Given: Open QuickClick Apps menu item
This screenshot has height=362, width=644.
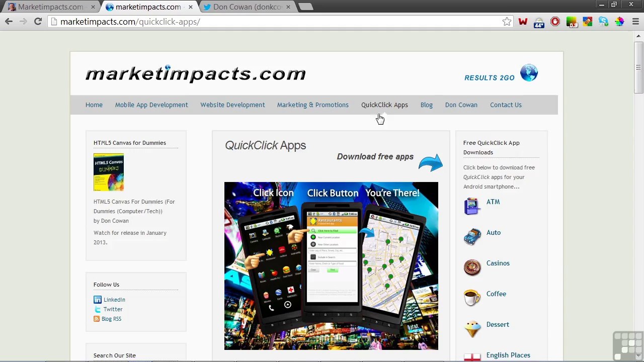Looking at the screenshot, I should point(384,105).
